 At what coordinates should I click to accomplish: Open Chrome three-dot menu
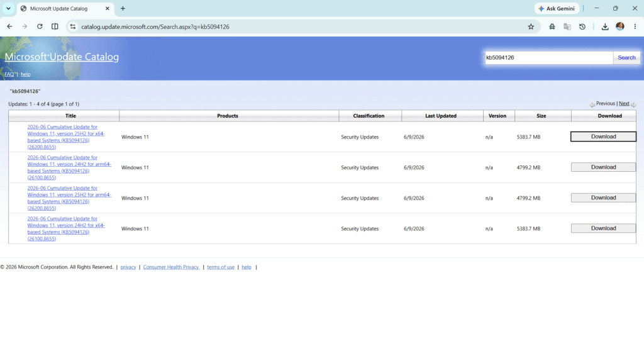click(x=635, y=26)
